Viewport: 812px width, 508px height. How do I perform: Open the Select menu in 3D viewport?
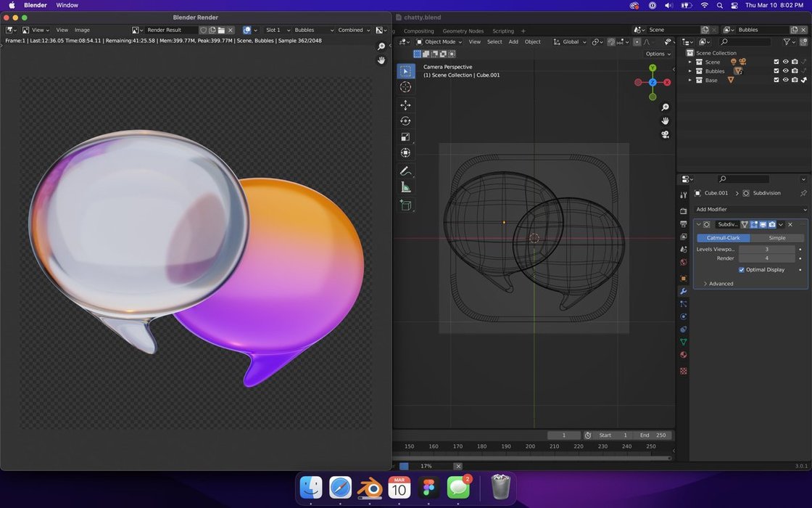(494, 42)
